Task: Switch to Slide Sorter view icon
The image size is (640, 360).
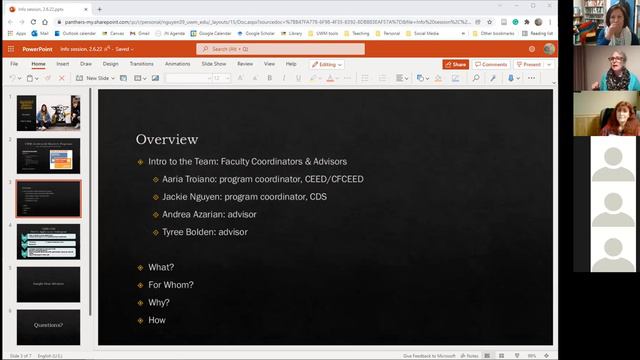Action: click(502, 356)
